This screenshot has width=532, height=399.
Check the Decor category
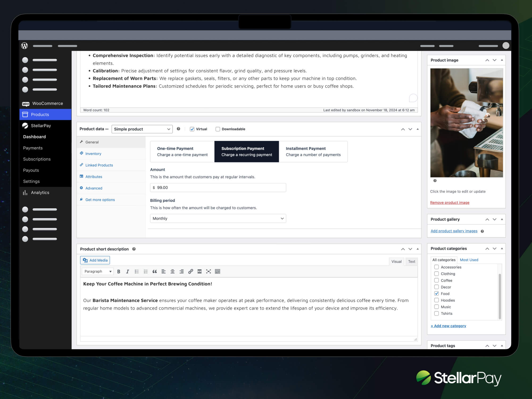click(x=437, y=287)
